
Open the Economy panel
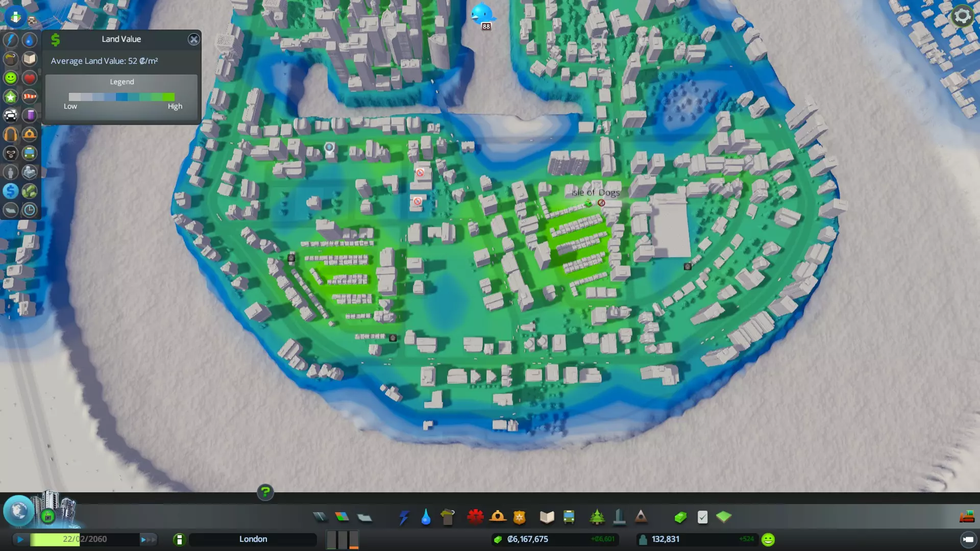point(680,517)
